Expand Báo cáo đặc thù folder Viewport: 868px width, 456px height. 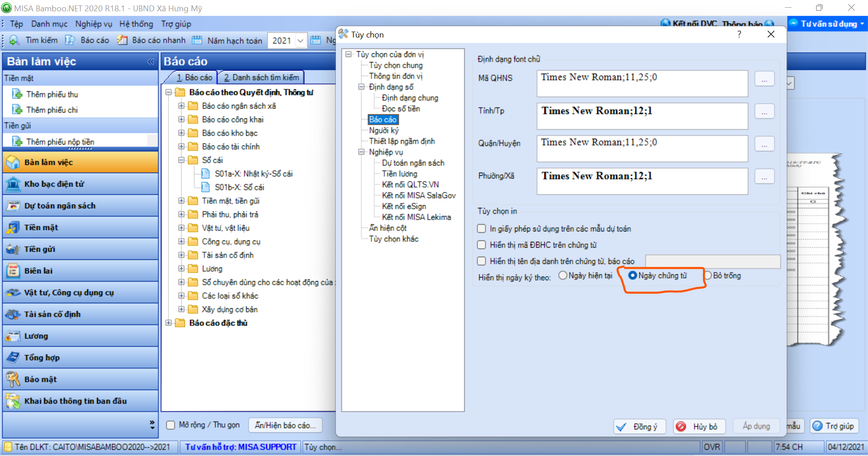pyautogui.click(x=169, y=323)
